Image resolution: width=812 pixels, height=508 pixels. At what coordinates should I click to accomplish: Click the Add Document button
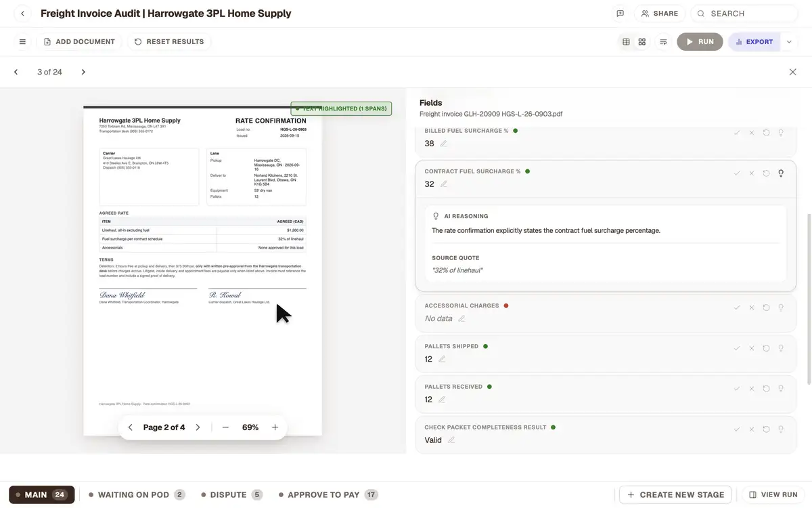pyautogui.click(x=79, y=42)
